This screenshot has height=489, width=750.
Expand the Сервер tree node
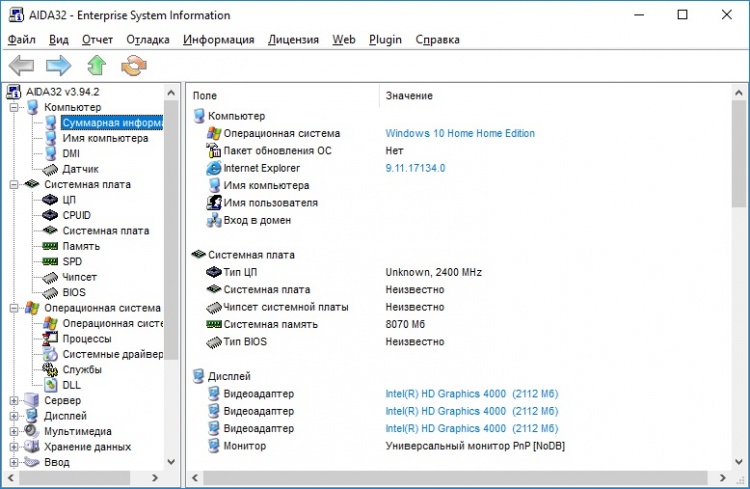pos(14,401)
